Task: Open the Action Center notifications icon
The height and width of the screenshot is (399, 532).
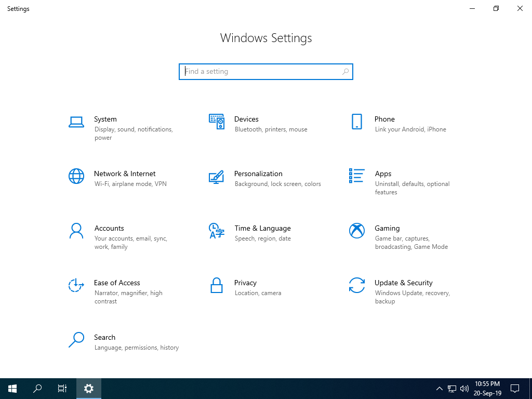Action: coord(515,389)
